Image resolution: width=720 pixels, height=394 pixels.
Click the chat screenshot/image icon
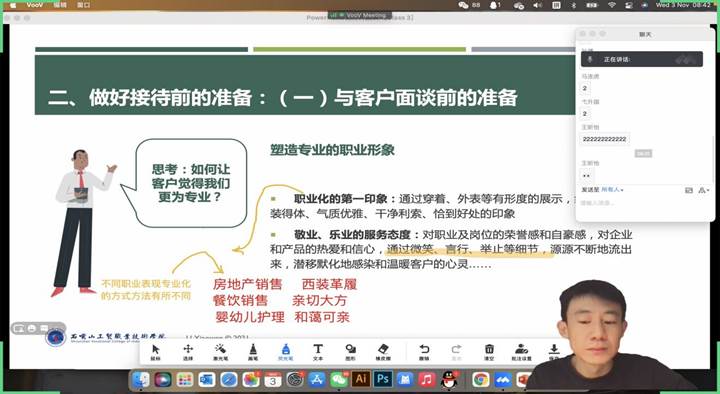point(689,190)
